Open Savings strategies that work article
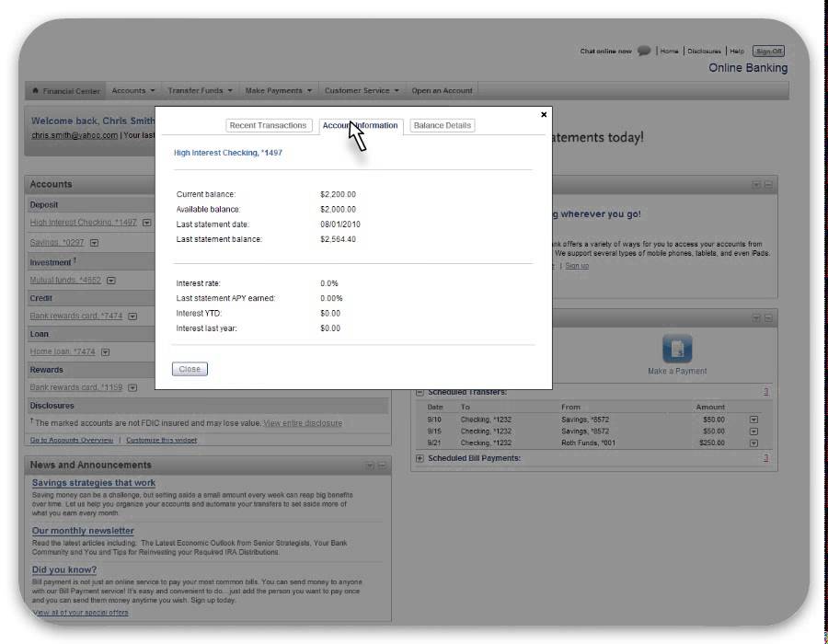 pyautogui.click(x=94, y=483)
